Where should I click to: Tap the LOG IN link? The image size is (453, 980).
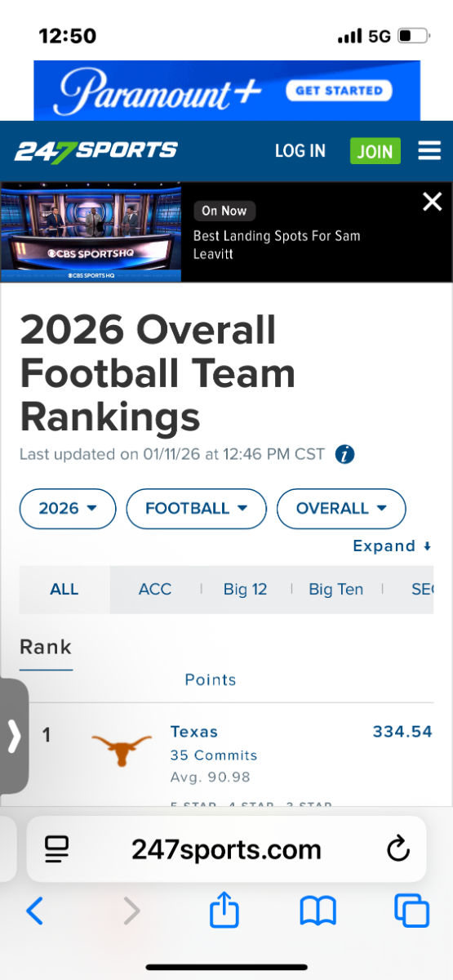point(300,151)
